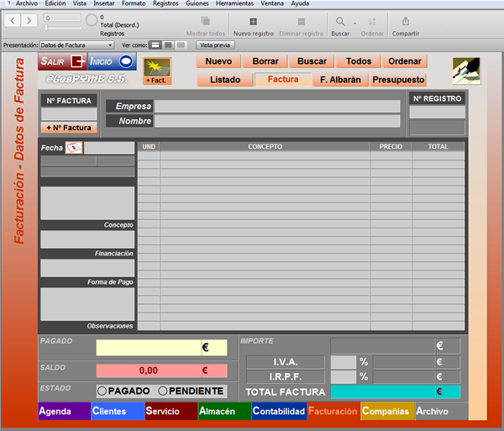Open the Registros menu
The width and height of the screenshot is (504, 431).
pyautogui.click(x=165, y=3)
